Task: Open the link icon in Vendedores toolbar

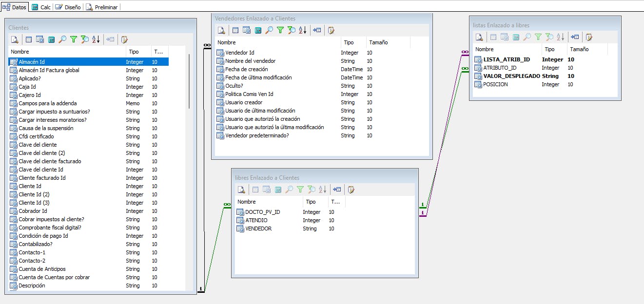Action: tap(317, 30)
